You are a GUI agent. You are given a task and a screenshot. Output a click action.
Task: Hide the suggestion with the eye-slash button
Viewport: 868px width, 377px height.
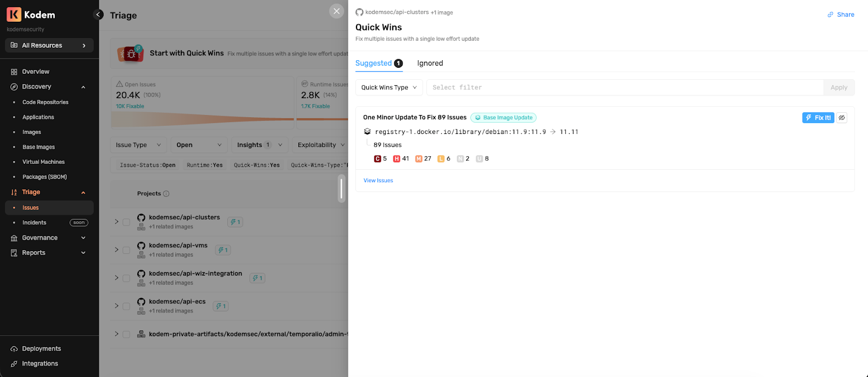841,118
